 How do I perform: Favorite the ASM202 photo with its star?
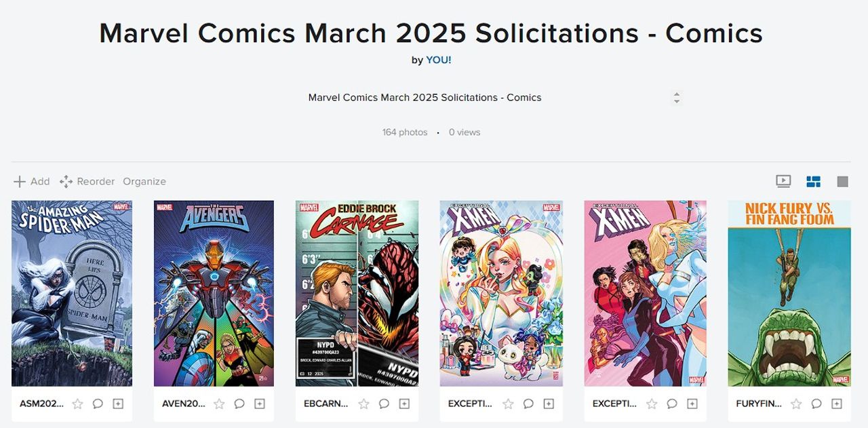click(x=77, y=404)
